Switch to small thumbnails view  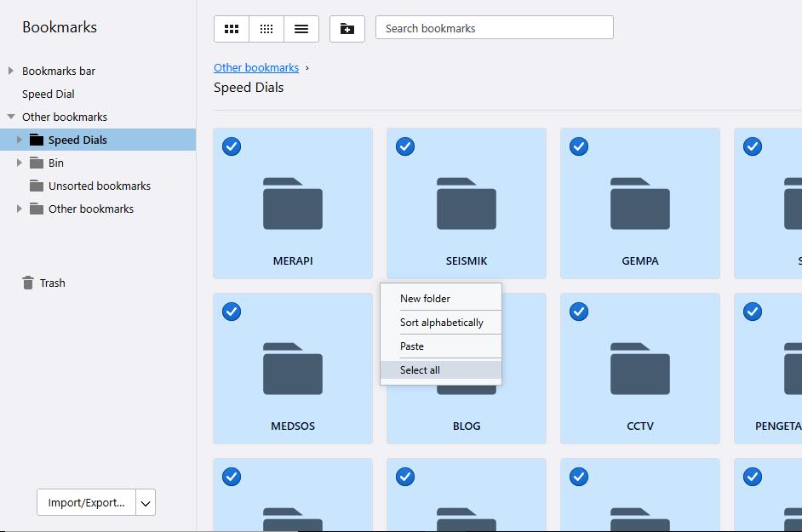point(266,28)
